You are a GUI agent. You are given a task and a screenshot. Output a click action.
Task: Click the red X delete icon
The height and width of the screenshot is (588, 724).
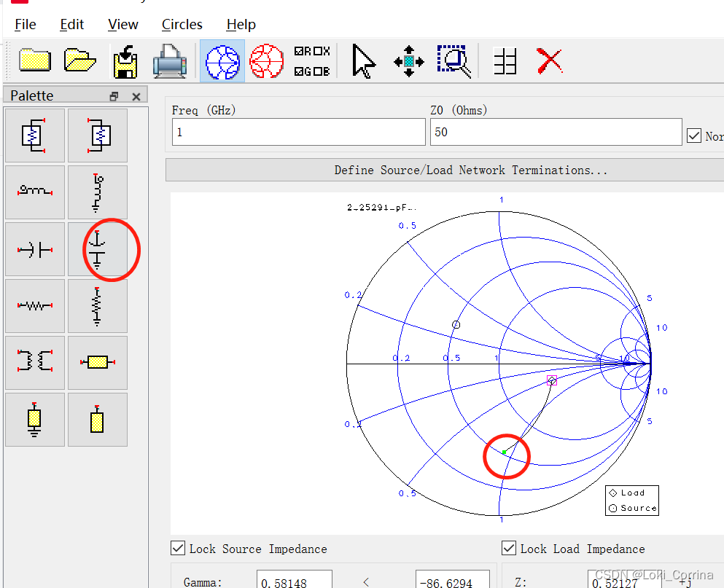[550, 61]
